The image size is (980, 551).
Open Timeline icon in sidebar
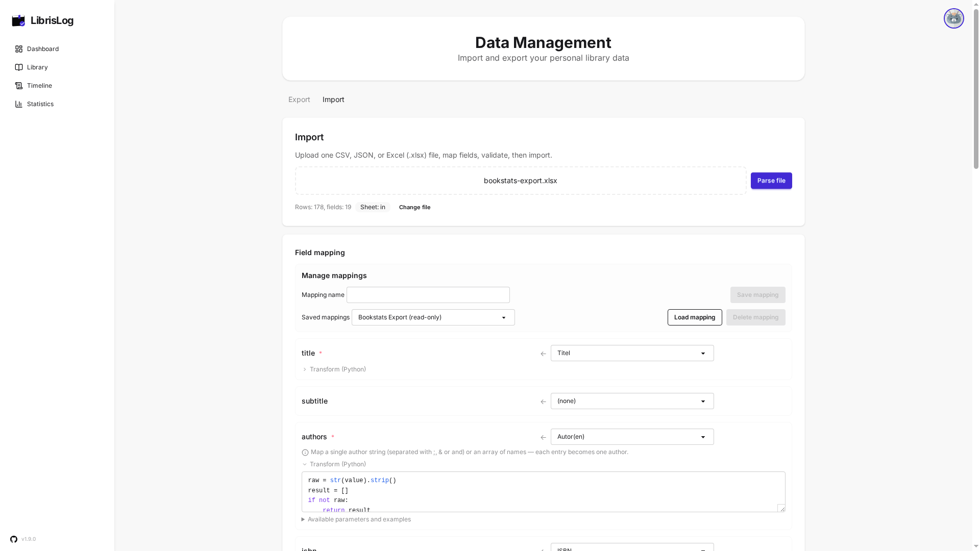click(x=19, y=86)
